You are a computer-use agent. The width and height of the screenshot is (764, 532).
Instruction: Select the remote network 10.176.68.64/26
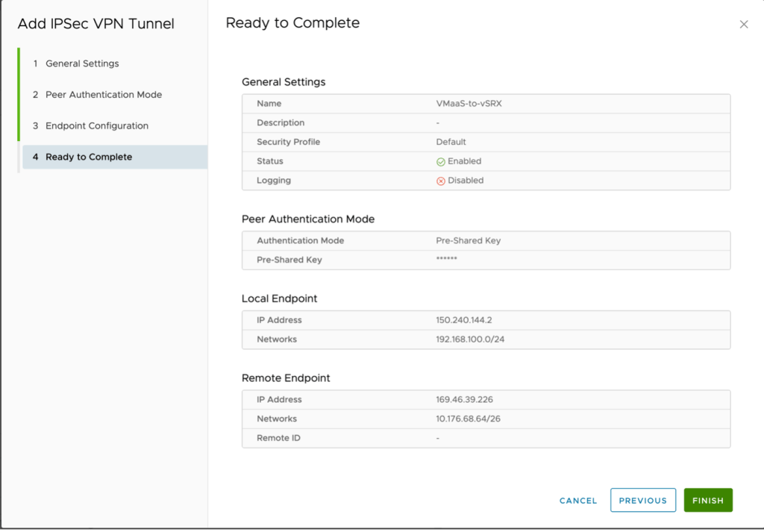(468, 419)
